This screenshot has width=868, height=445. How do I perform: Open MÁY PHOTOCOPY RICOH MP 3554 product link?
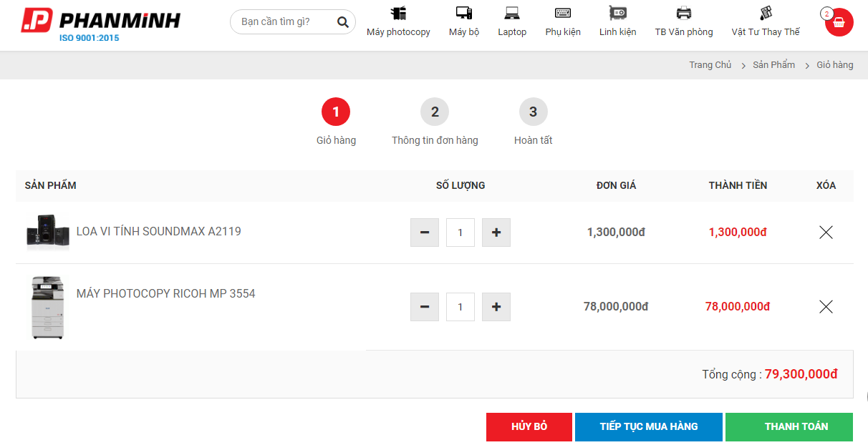pos(166,293)
